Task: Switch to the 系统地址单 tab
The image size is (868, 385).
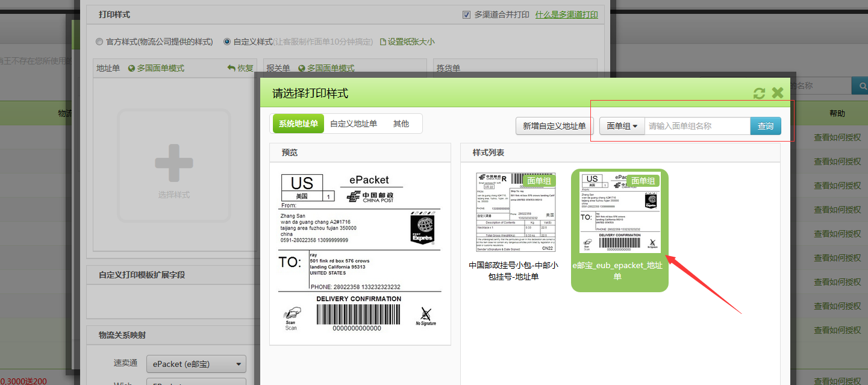Action: 298,124
